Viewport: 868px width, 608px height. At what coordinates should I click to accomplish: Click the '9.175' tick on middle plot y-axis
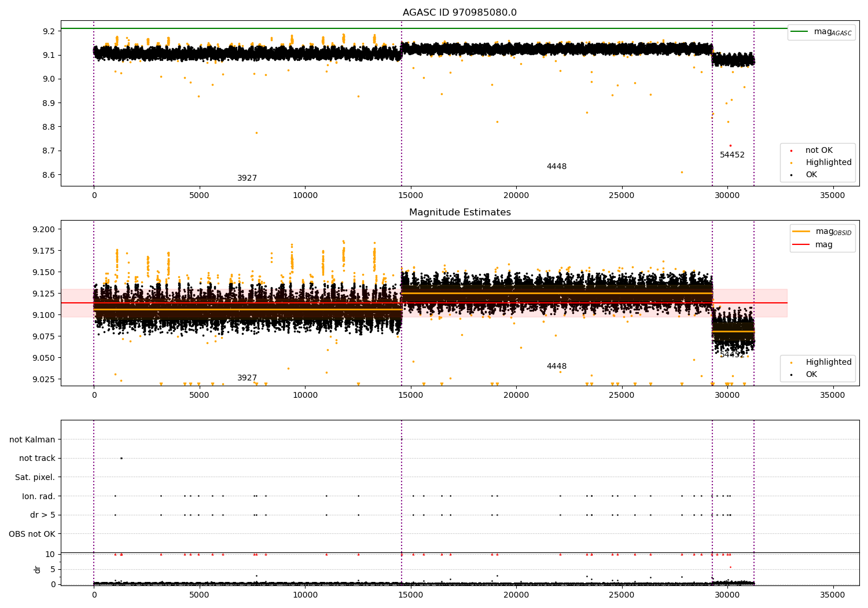coord(44,251)
